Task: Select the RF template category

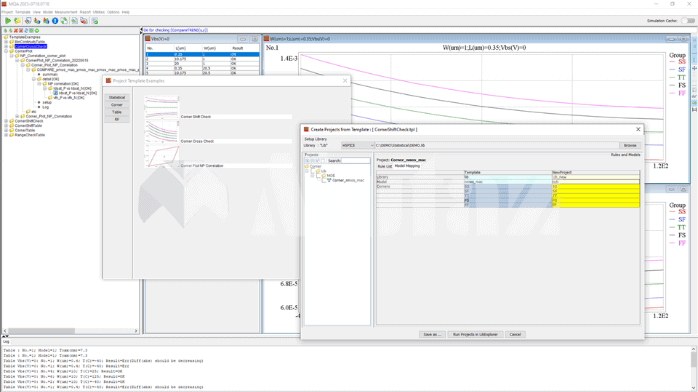Action: (117, 119)
